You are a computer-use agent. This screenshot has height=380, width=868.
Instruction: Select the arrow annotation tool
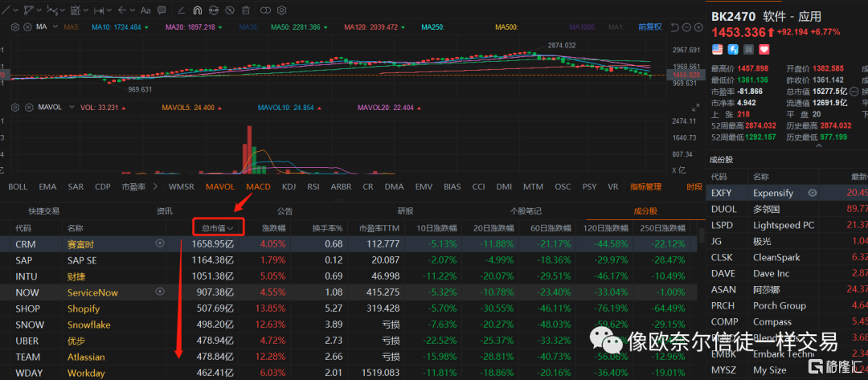tap(123, 10)
